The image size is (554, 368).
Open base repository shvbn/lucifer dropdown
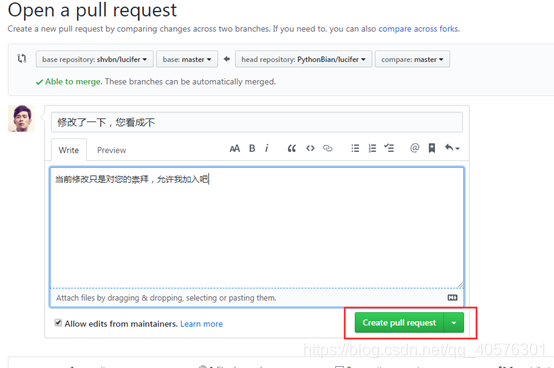pyautogui.click(x=95, y=59)
